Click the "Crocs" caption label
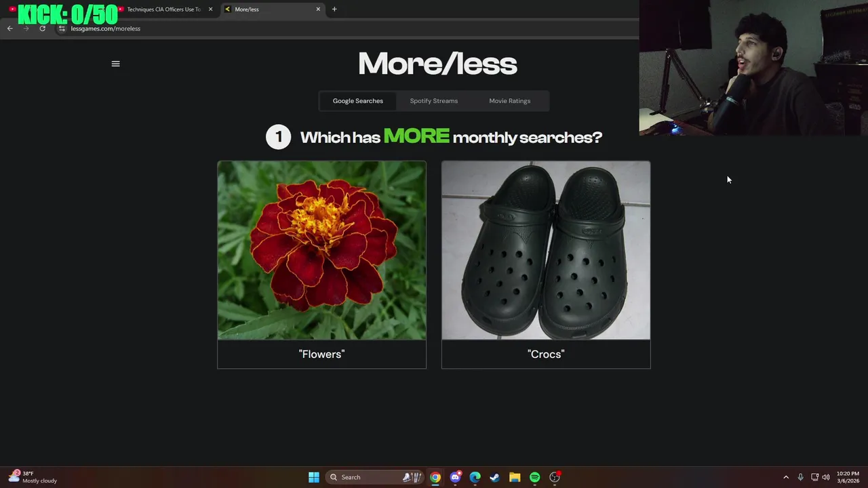868x488 pixels. coord(545,354)
